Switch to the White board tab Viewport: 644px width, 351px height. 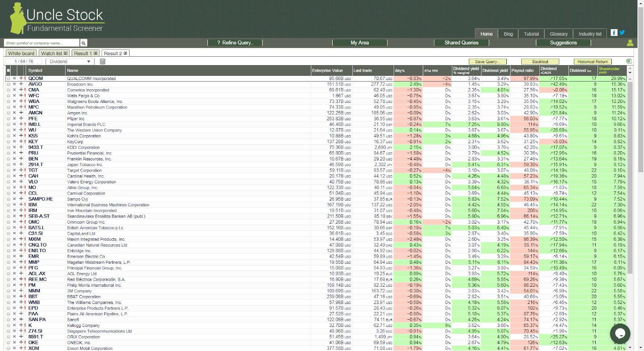pyautogui.click(x=21, y=53)
